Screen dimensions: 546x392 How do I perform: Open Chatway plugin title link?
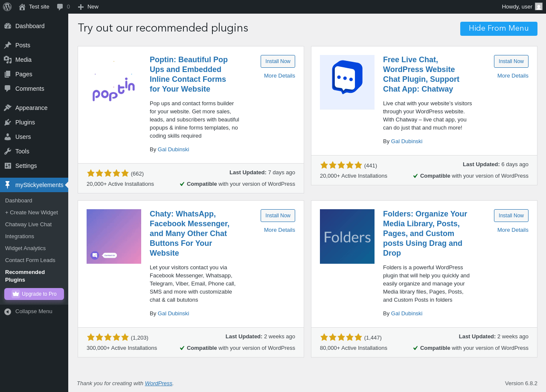[421, 75]
